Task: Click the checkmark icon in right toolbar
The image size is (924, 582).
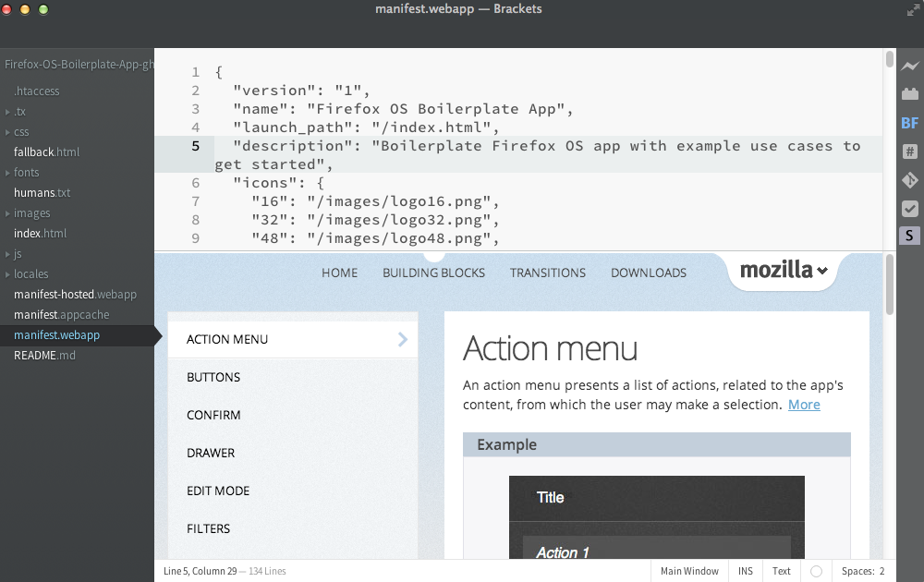Action: click(x=910, y=209)
